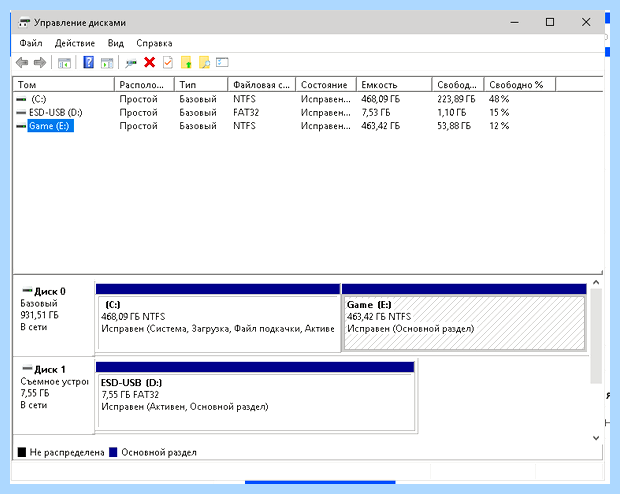Screen dimensions: 620x494
Task: Click the black Не распределена legend swatch
Action: (x=22, y=452)
